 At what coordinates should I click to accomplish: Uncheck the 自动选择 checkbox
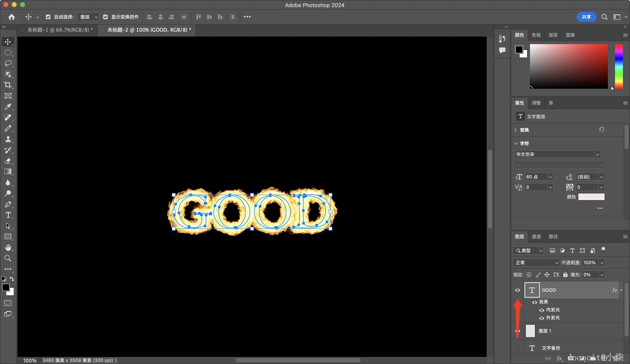coord(48,17)
